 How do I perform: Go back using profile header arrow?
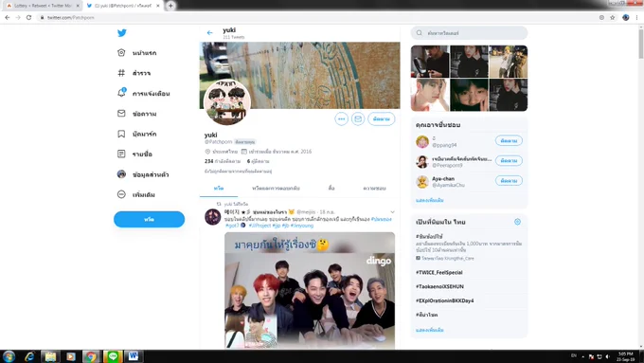[210, 33]
